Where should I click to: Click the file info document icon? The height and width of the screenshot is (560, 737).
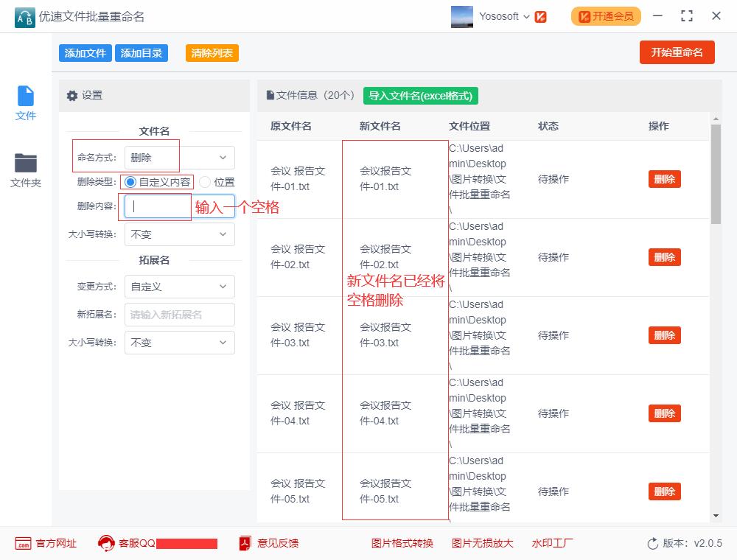270,95
